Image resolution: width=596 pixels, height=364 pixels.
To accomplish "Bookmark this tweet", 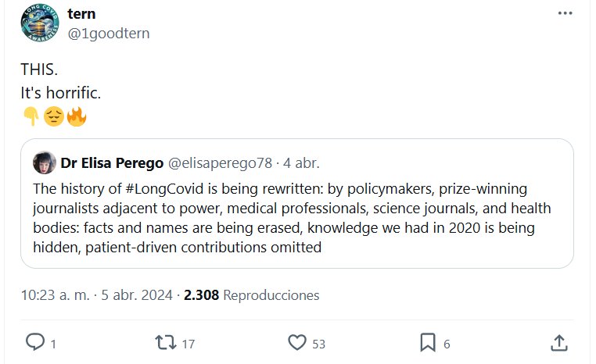I will pyautogui.click(x=427, y=342).
